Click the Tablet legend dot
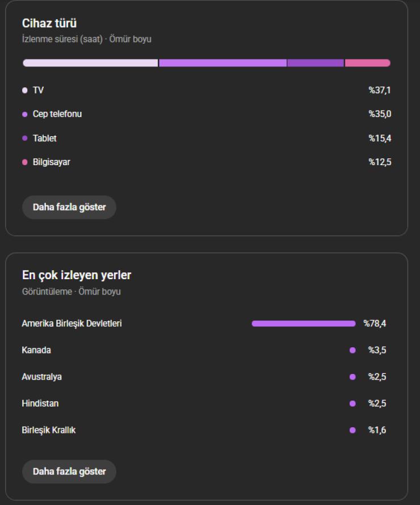Viewport: 420px width, 505px height. click(x=24, y=138)
